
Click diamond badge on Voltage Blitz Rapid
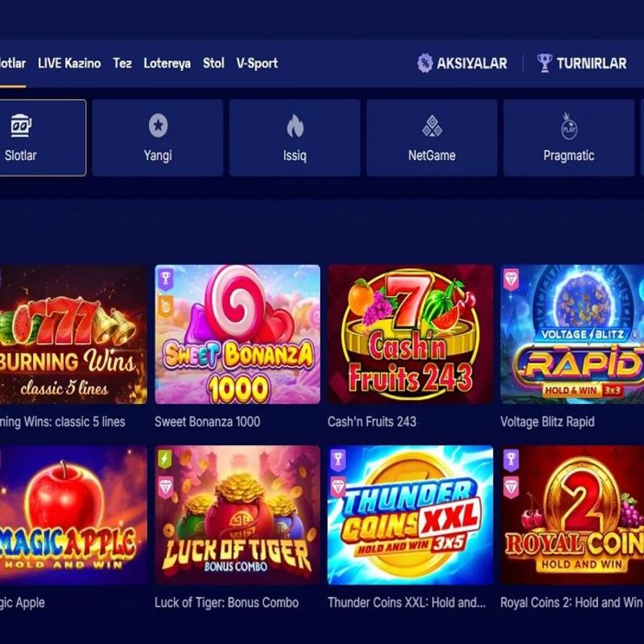511,279
